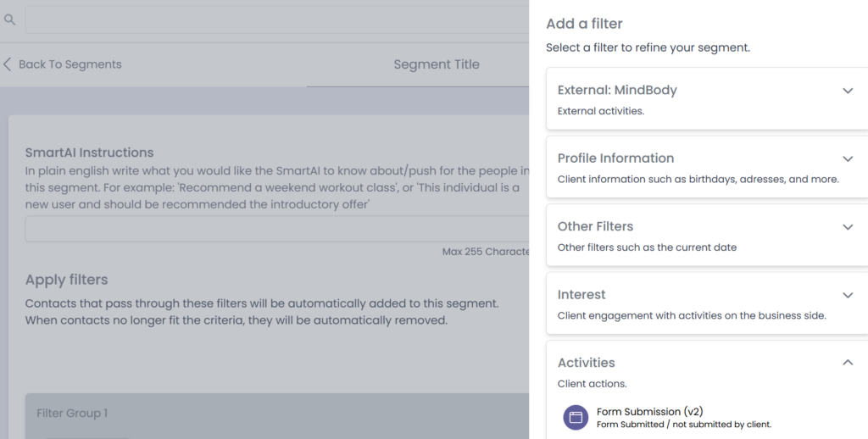The height and width of the screenshot is (439, 868).
Task: Expand the Interest section chevron
Action: pyautogui.click(x=847, y=295)
